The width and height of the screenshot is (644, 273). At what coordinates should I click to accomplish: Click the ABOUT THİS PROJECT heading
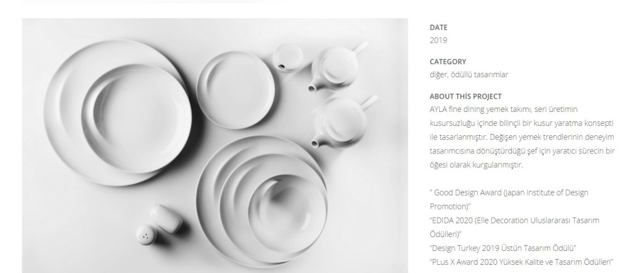click(x=465, y=96)
